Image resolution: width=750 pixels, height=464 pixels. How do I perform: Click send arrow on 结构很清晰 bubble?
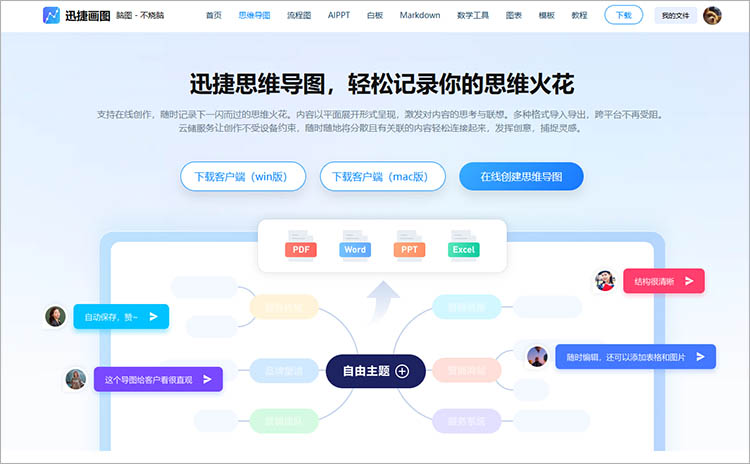pos(689,281)
